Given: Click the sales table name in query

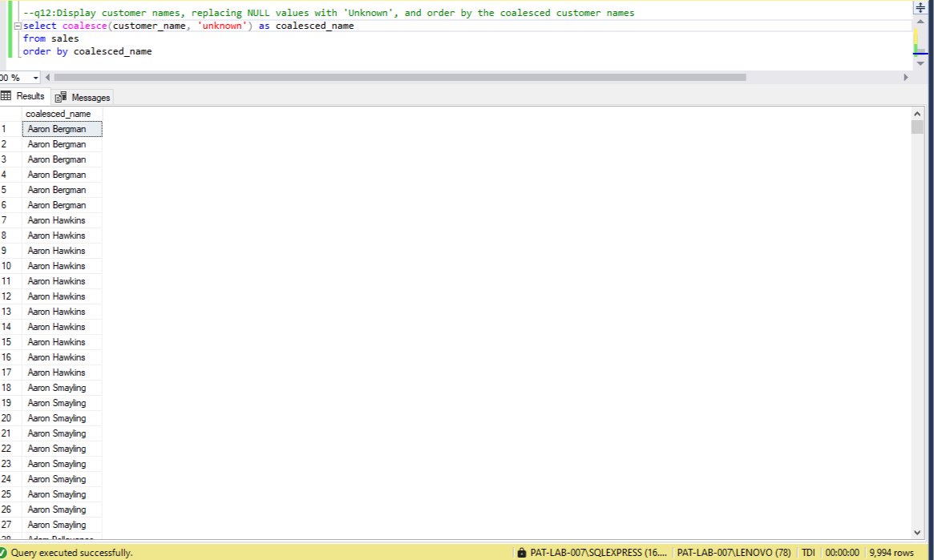Looking at the screenshot, I should 65,38.
